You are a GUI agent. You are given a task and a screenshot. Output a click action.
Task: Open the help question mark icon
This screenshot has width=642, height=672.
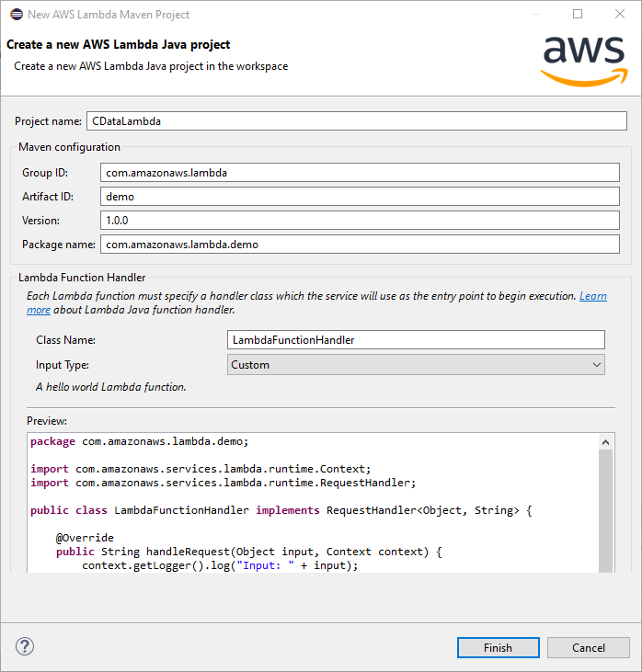tap(25, 646)
